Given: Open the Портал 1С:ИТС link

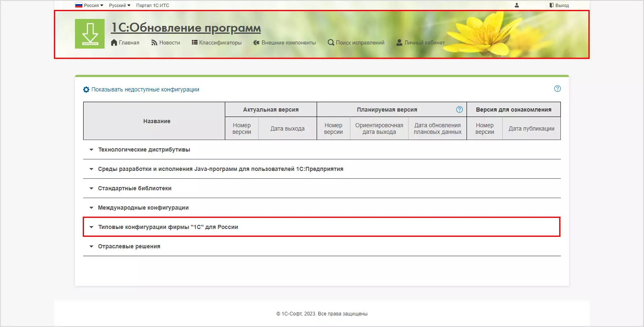Looking at the screenshot, I should 153,5.
